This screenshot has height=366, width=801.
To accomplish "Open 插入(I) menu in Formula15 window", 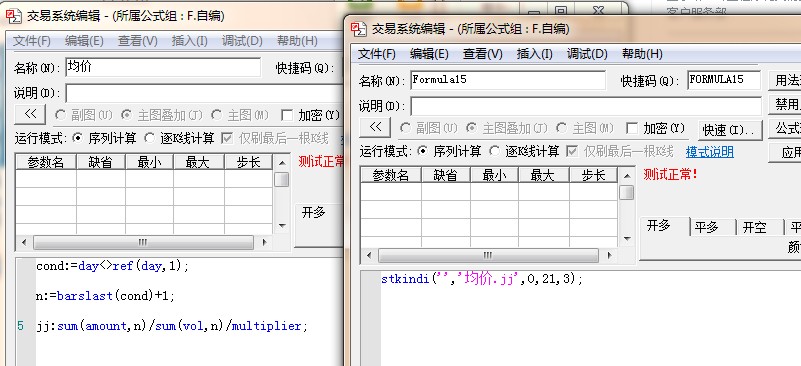I will coord(534,54).
